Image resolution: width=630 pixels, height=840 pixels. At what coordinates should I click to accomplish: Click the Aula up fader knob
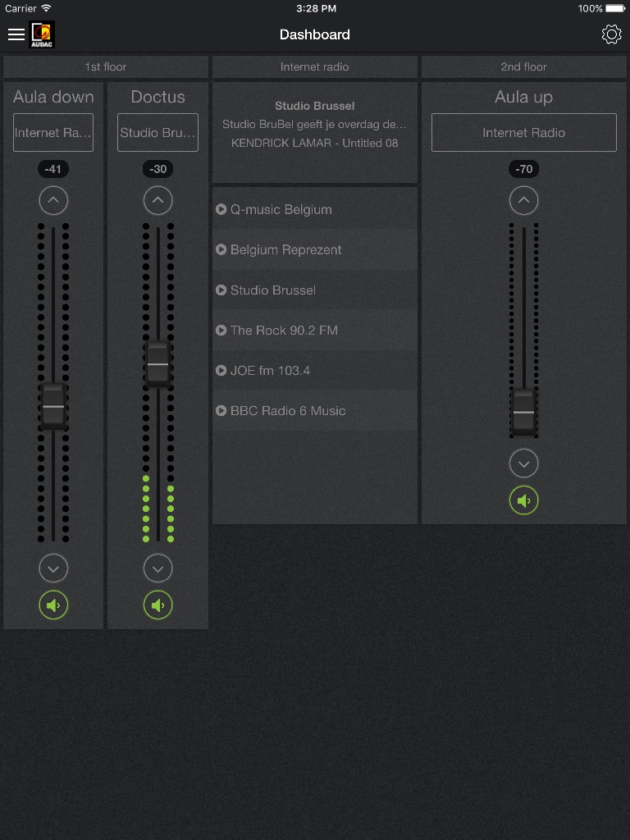click(x=524, y=412)
